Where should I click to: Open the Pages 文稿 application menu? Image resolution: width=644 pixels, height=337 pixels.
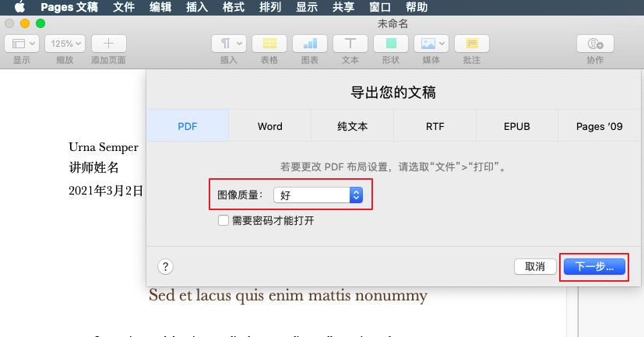69,7
